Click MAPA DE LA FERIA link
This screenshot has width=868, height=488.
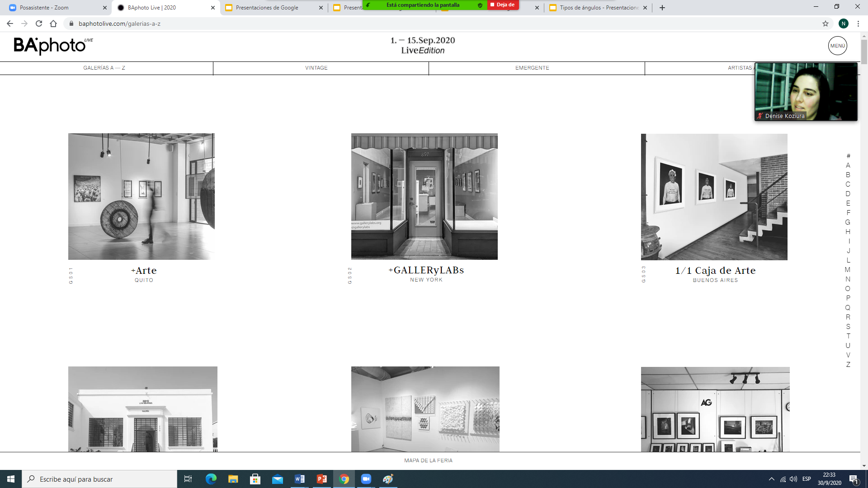[x=428, y=460]
